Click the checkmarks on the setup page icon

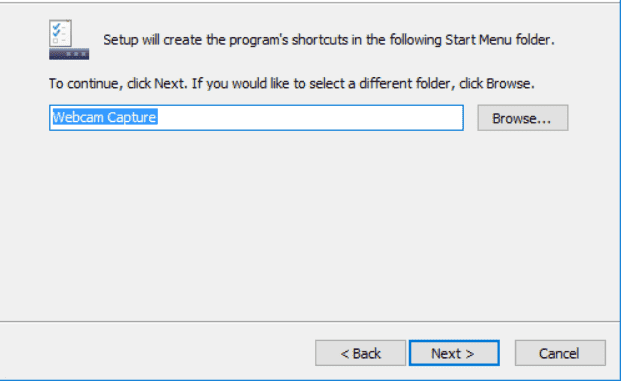(x=56, y=29)
